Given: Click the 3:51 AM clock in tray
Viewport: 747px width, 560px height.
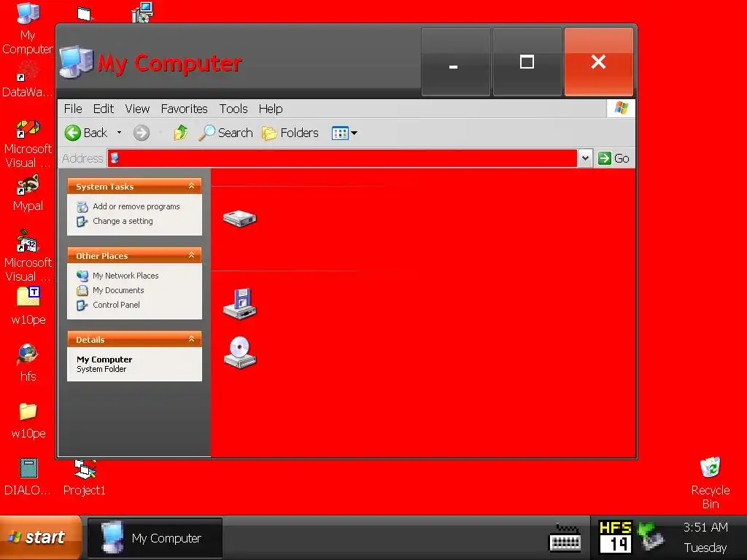Looking at the screenshot, I should (705, 527).
